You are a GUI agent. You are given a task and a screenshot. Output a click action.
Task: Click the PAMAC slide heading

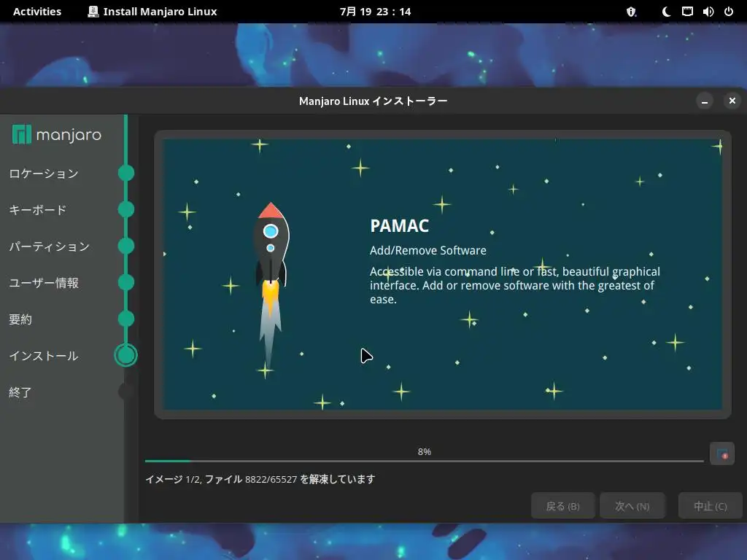point(399,226)
